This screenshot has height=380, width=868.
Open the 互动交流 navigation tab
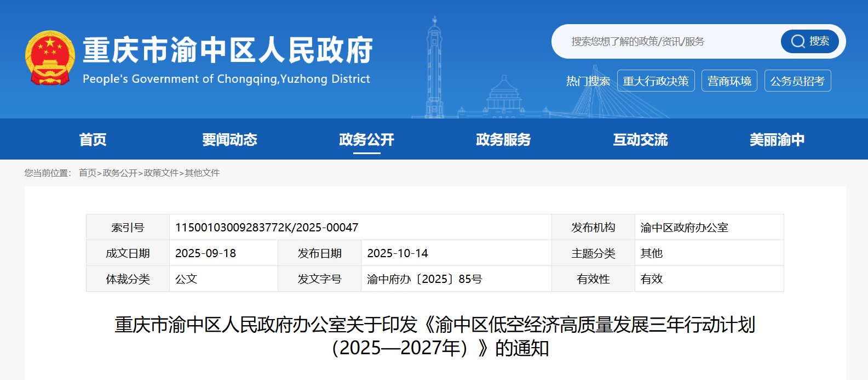640,140
